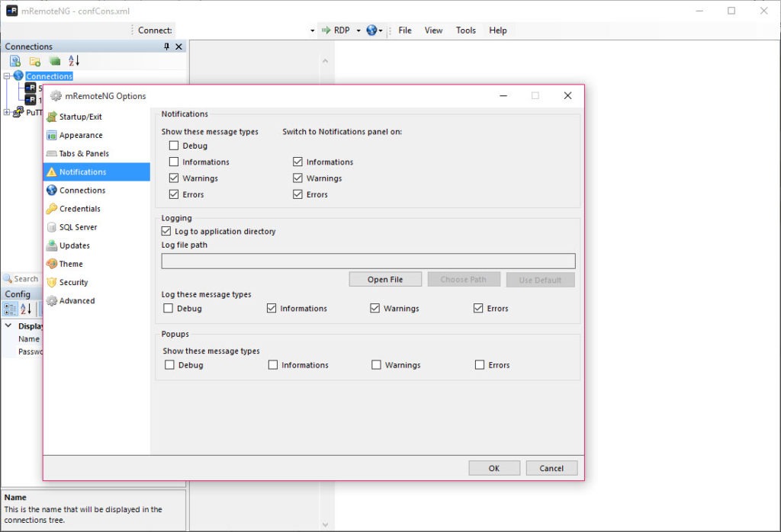
Task: Enable Debug under Show these message types in Notifications
Action: pos(174,146)
